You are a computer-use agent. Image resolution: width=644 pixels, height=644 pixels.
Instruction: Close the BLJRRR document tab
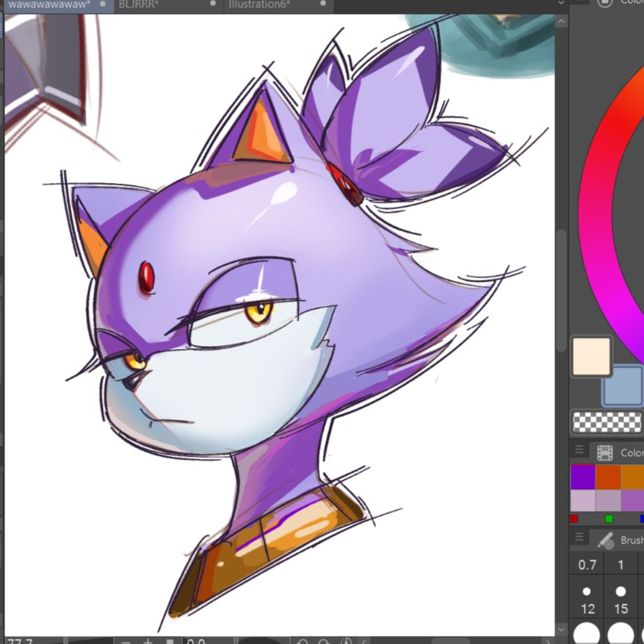[213, 4]
